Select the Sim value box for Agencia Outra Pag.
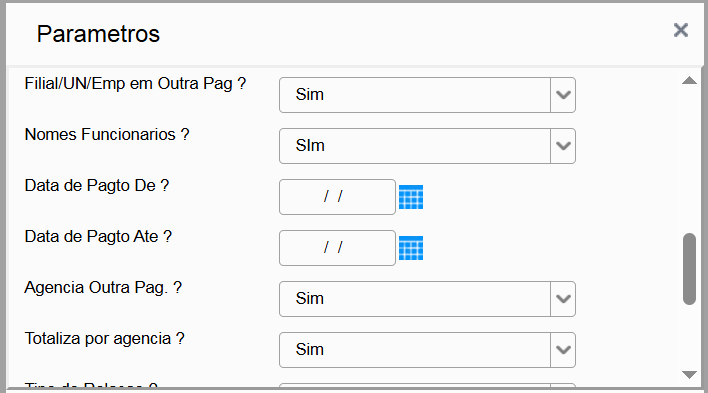The height and width of the screenshot is (393, 708). (415, 299)
